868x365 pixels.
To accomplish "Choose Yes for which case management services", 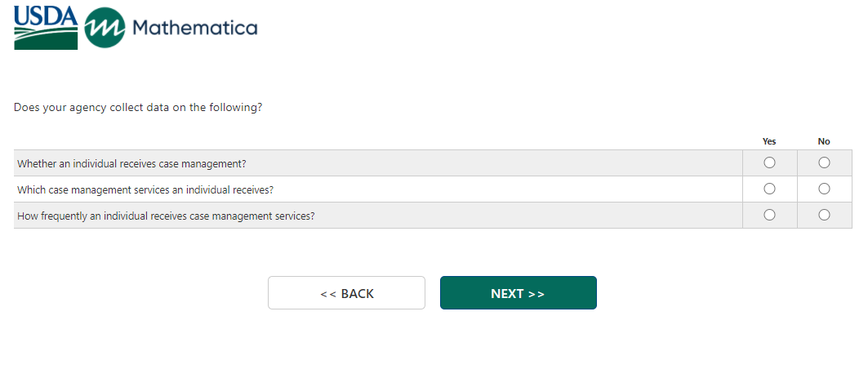I will tap(769, 189).
